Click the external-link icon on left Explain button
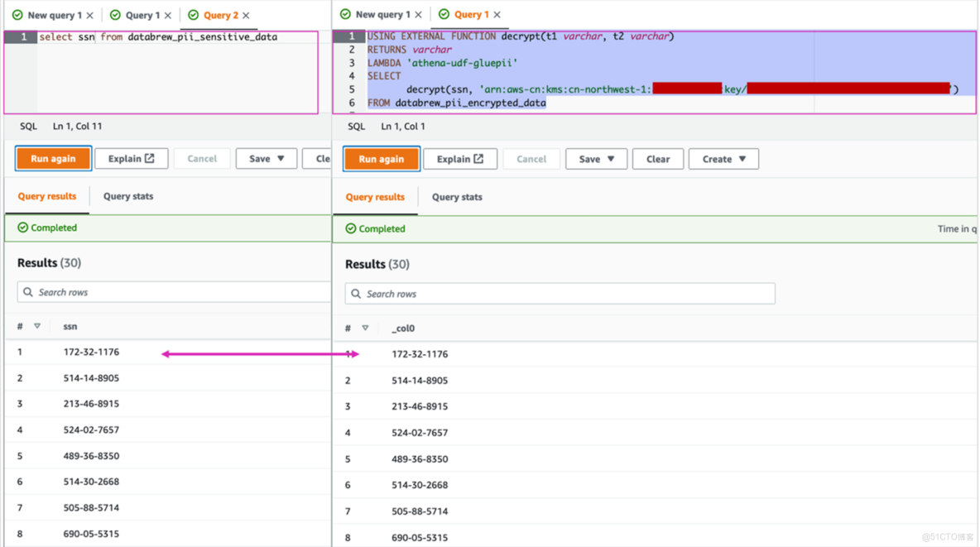Screen dimensions: 980x547 tap(151, 158)
